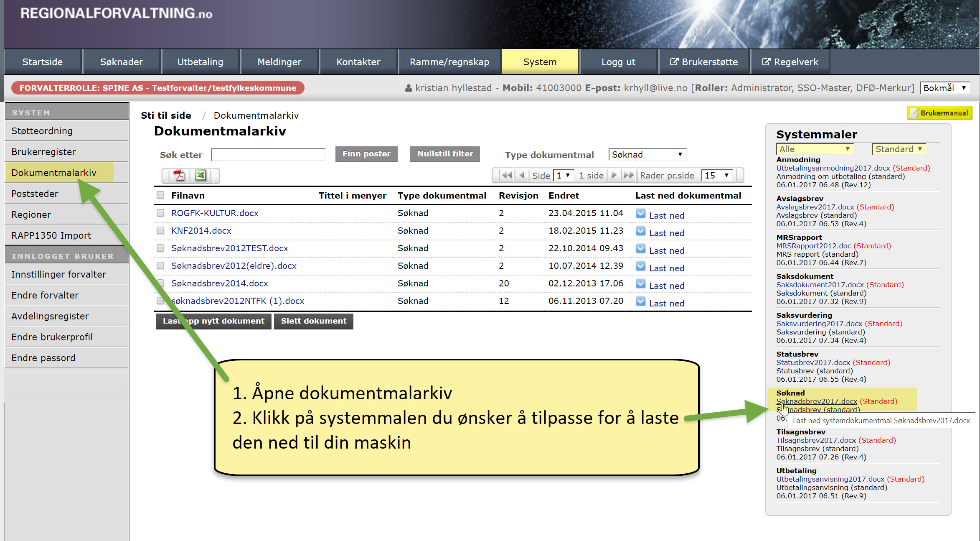Screen dimensions: 980x541
Task: Click the Søk etter text field
Action: [268, 154]
